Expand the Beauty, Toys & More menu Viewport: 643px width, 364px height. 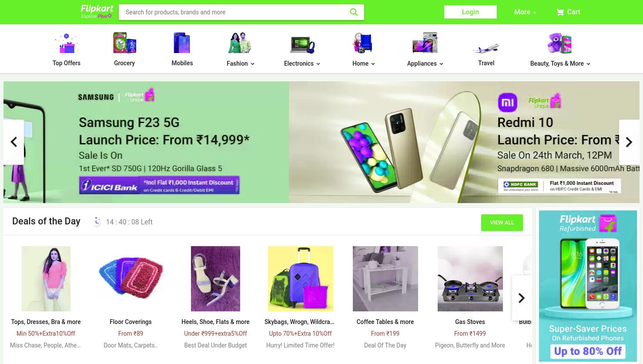(560, 63)
